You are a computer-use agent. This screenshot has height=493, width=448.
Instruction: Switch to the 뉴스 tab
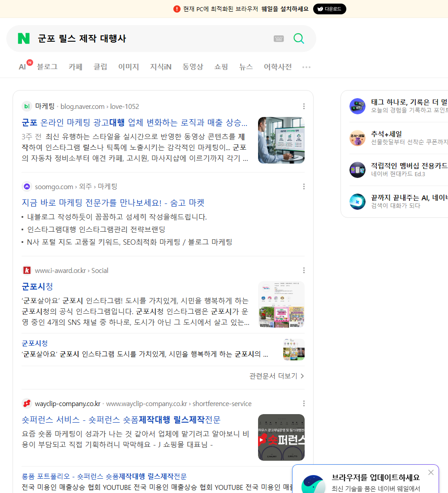click(246, 67)
